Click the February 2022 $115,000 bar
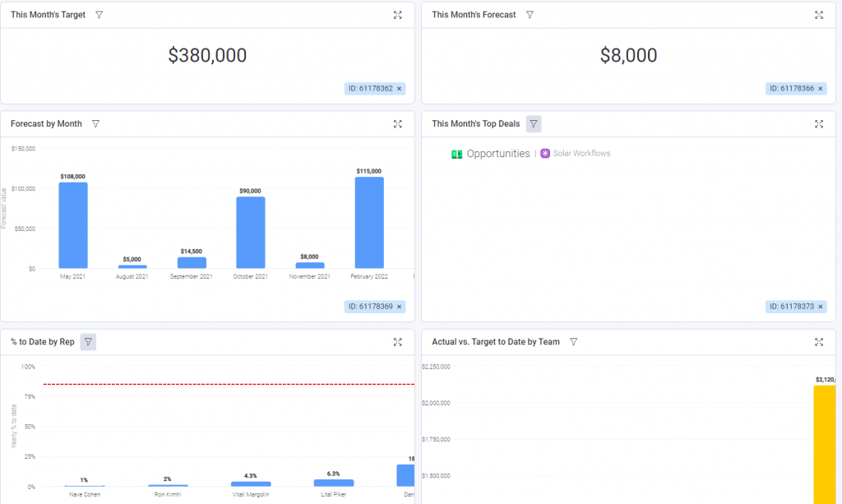Viewport: 842px width, 504px height. pos(369,222)
